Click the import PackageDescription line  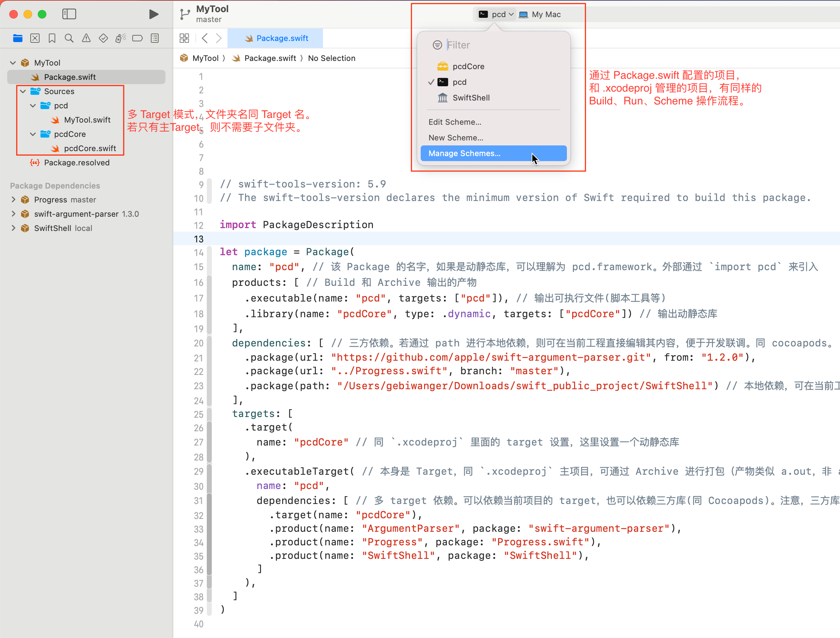pyautogui.click(x=297, y=225)
